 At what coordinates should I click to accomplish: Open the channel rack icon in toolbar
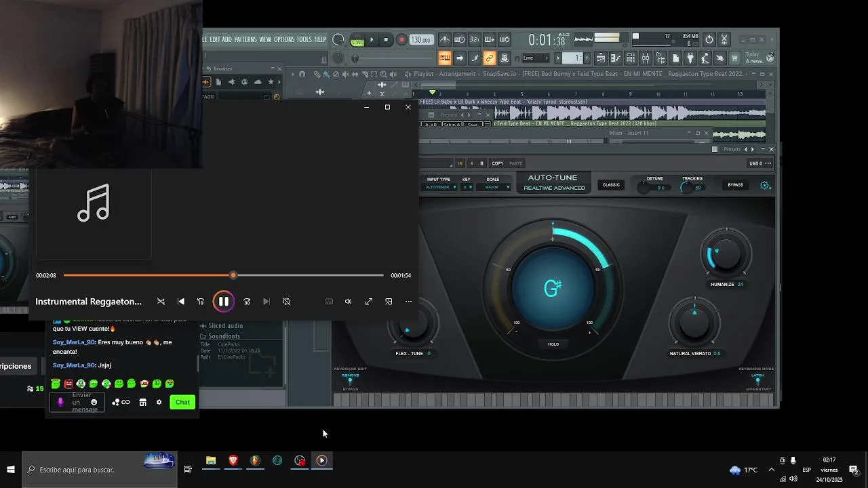click(631, 58)
